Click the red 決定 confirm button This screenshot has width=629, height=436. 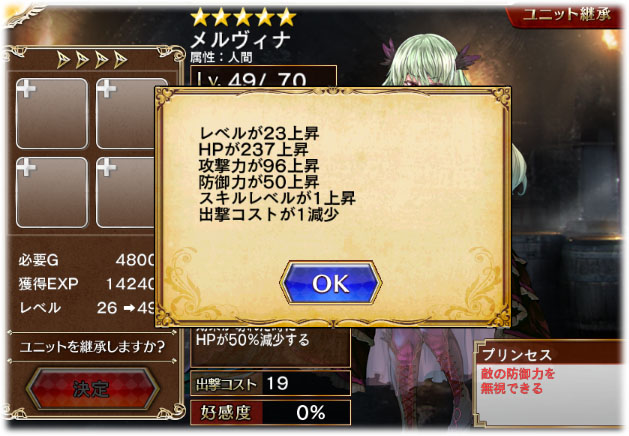[x=92, y=389]
